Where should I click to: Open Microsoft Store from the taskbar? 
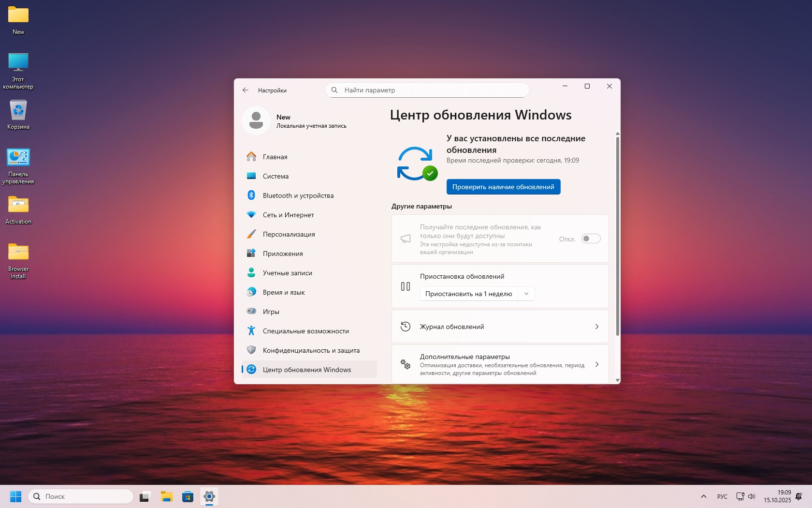[x=188, y=496]
